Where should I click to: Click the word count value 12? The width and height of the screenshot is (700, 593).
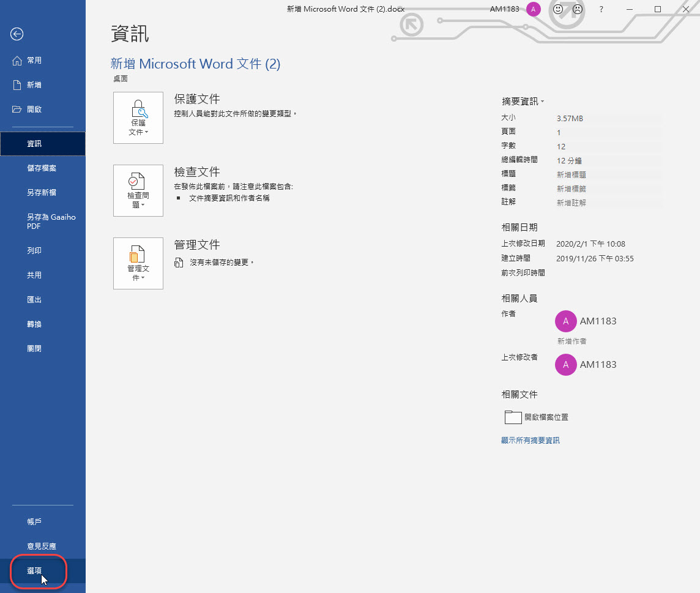pos(560,146)
